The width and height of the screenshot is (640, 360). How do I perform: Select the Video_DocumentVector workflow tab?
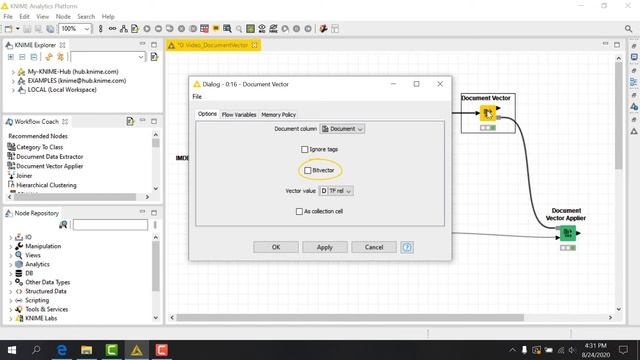[213, 45]
